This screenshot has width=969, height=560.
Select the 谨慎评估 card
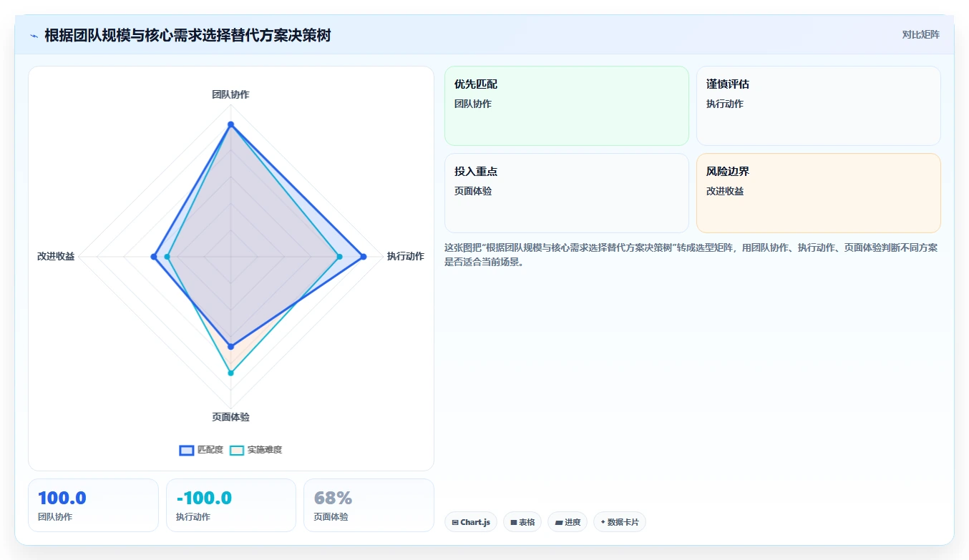coord(818,106)
